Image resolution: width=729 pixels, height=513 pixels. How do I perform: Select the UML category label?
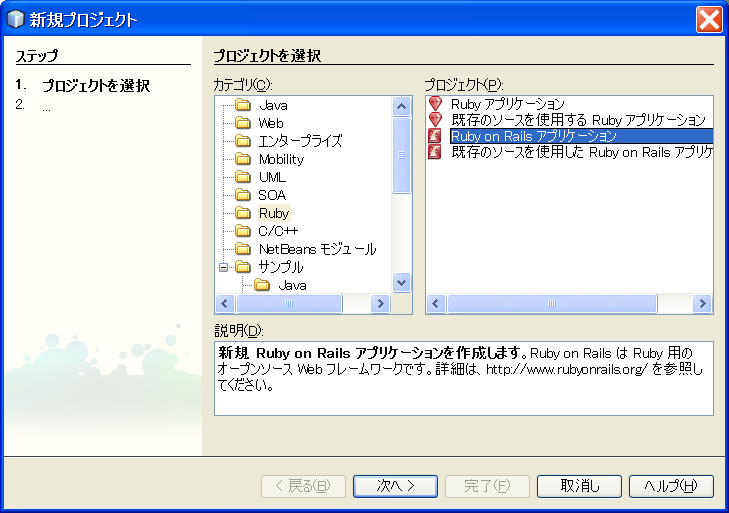pos(272,177)
